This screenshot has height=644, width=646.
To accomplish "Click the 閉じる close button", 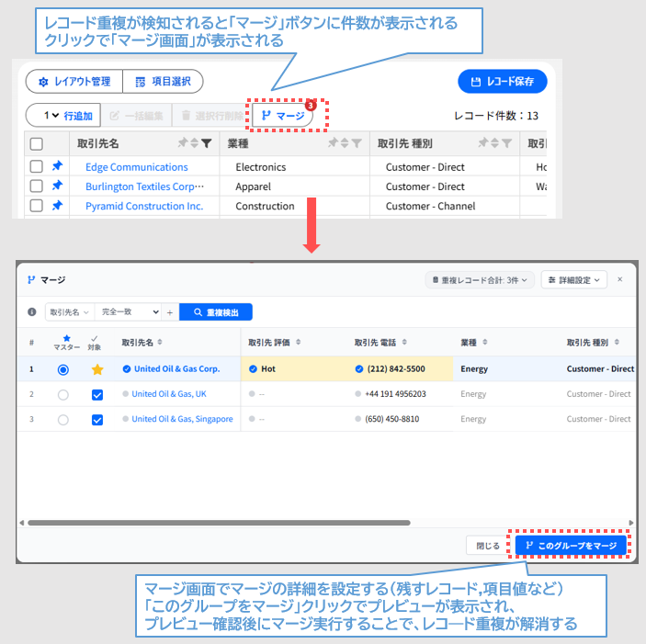I will (488, 546).
